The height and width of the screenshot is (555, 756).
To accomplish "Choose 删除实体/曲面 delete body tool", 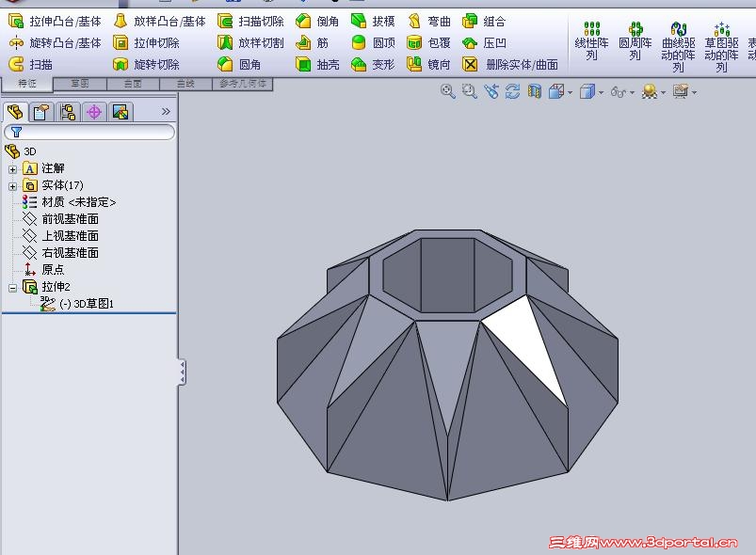I will point(510,64).
